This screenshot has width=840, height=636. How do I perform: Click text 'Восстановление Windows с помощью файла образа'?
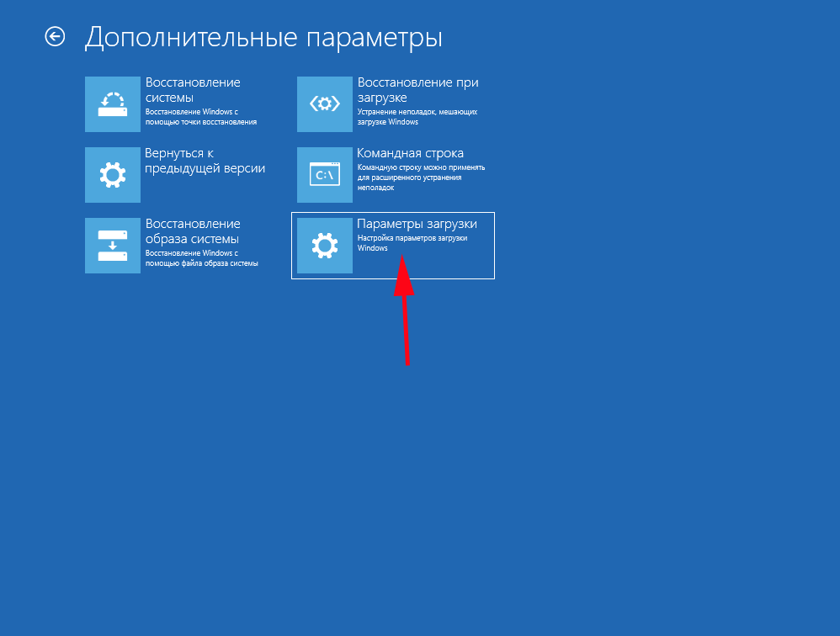point(201,258)
